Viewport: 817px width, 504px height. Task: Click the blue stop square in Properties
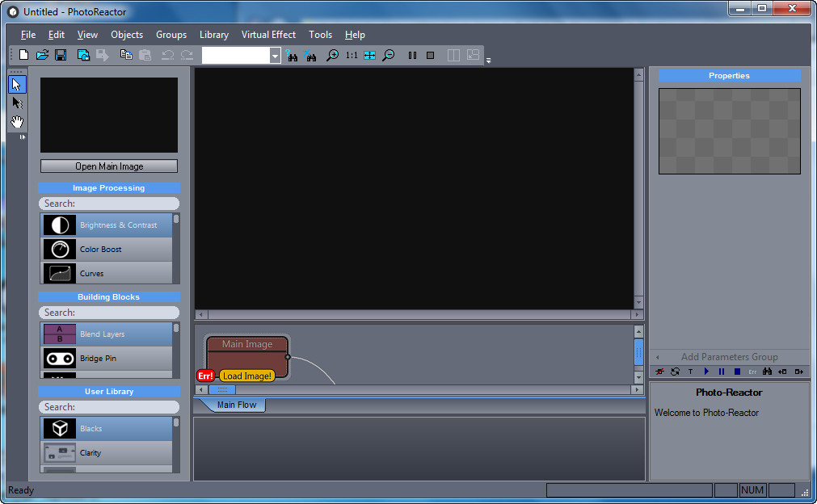click(737, 372)
